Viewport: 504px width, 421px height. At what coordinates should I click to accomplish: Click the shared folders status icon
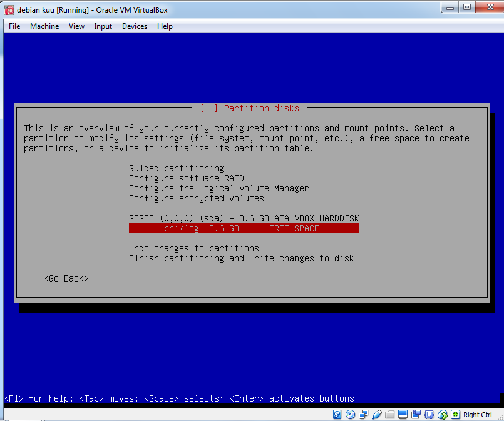[389, 415]
